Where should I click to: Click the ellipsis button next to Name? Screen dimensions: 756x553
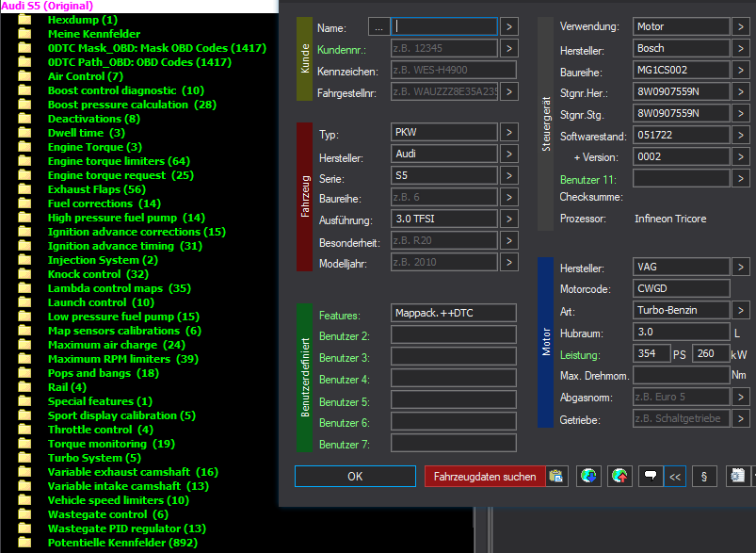[379, 27]
